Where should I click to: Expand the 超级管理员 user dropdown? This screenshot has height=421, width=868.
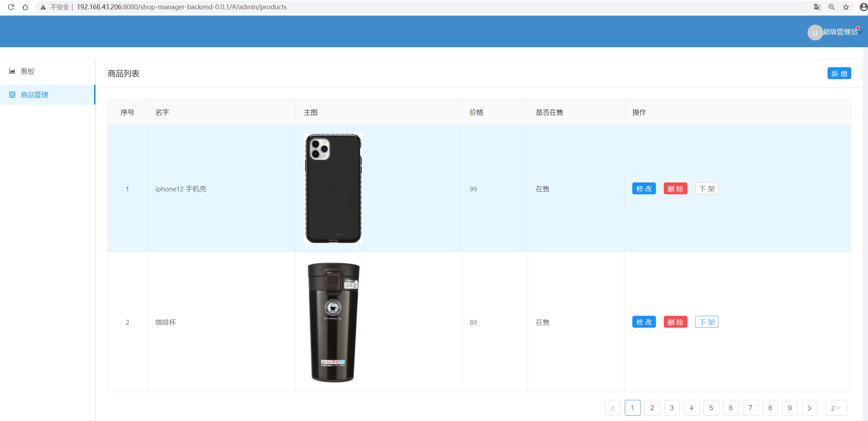coord(860,32)
